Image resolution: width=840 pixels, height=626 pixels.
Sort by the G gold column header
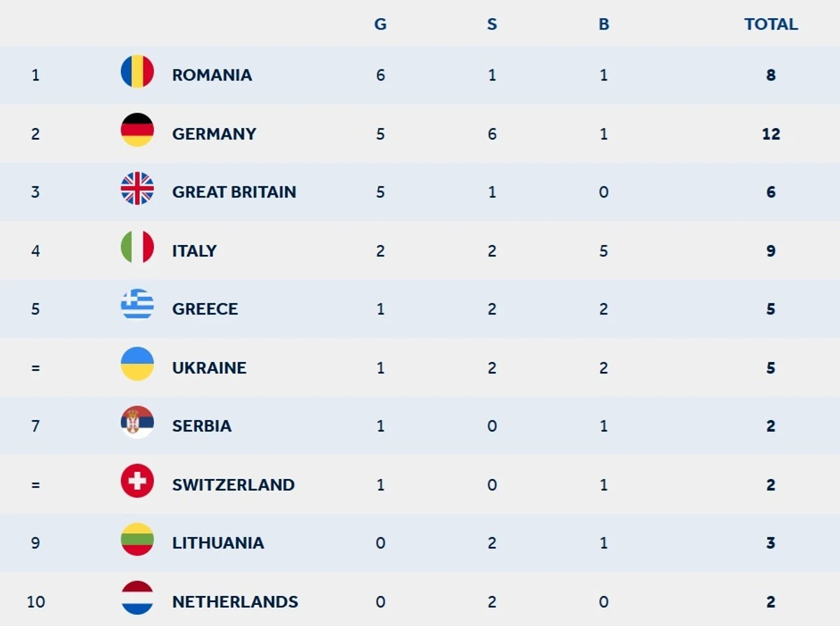click(380, 25)
